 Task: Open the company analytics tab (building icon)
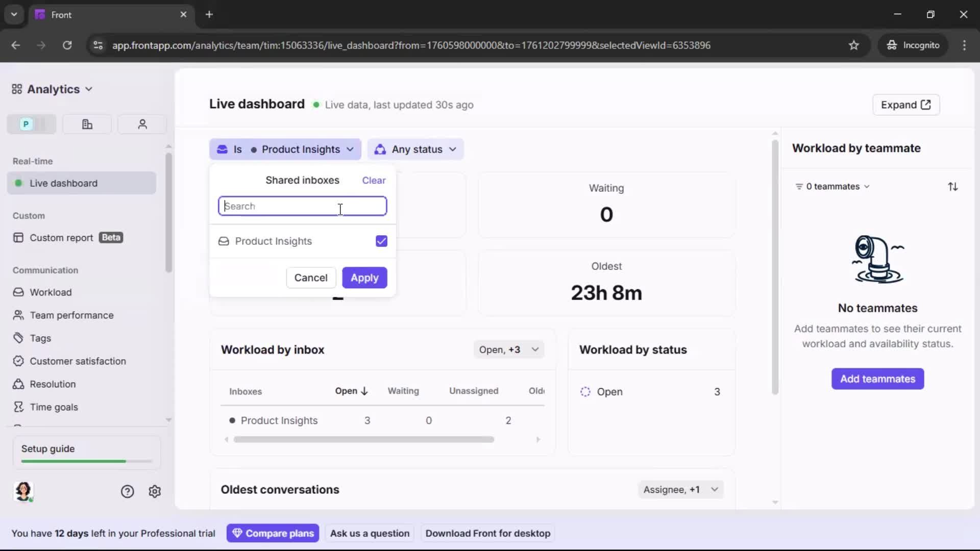click(87, 124)
